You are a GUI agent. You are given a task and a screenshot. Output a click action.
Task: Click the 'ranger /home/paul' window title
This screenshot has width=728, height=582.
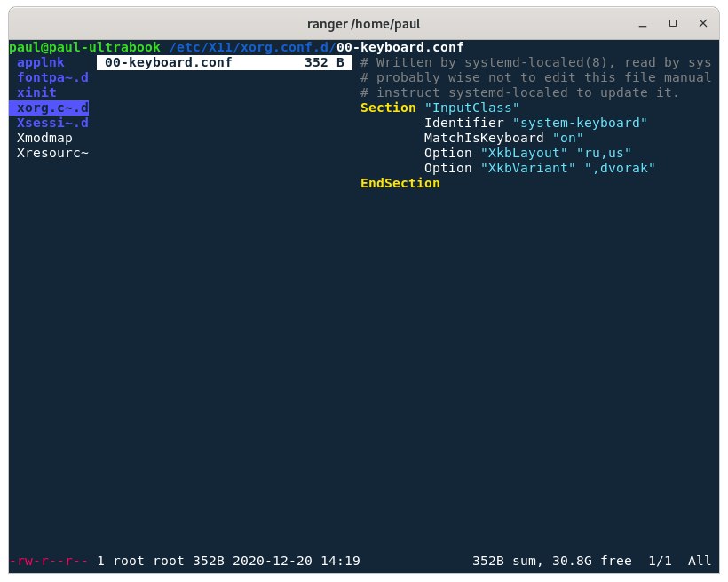(x=363, y=24)
